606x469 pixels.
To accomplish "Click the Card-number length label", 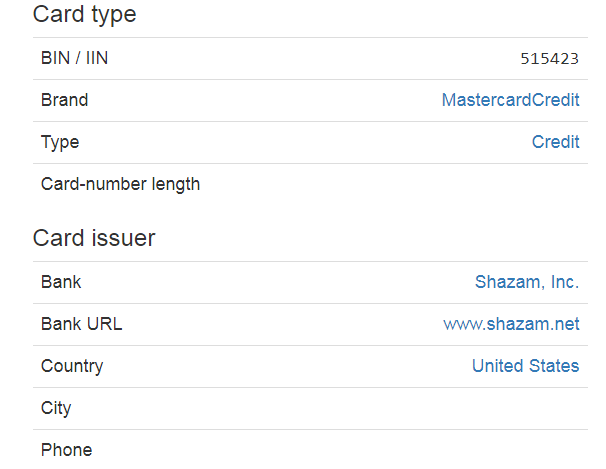I will coord(120,184).
